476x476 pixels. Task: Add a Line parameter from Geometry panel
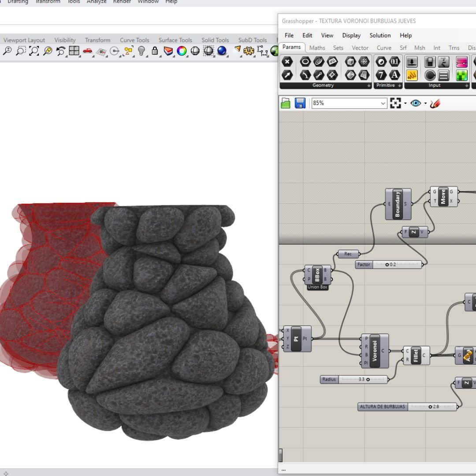(x=319, y=75)
